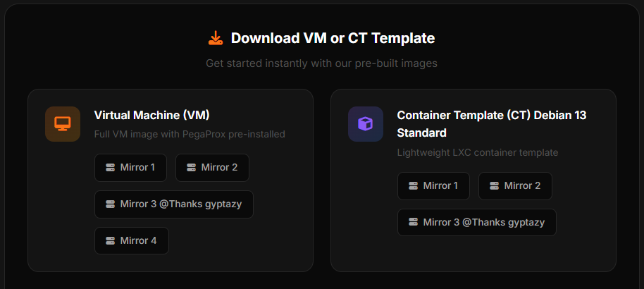Click server icon on Container Mirror 2
This screenshot has height=289, width=644.
pos(494,186)
